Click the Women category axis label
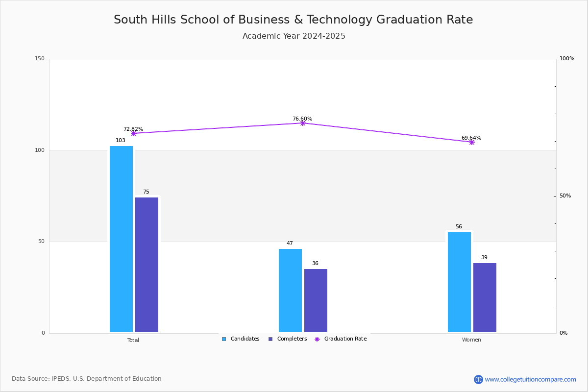This screenshot has width=588, height=392. click(471, 340)
